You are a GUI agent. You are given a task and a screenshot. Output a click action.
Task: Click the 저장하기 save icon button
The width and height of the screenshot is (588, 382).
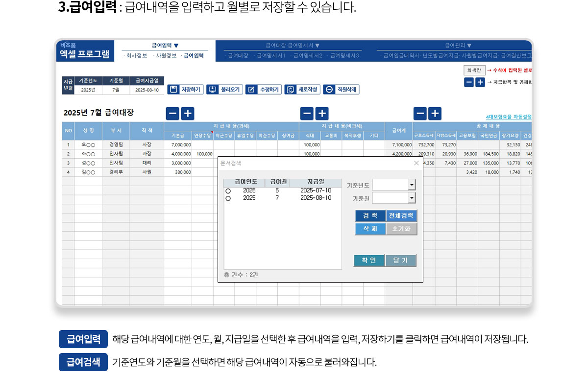pos(173,90)
